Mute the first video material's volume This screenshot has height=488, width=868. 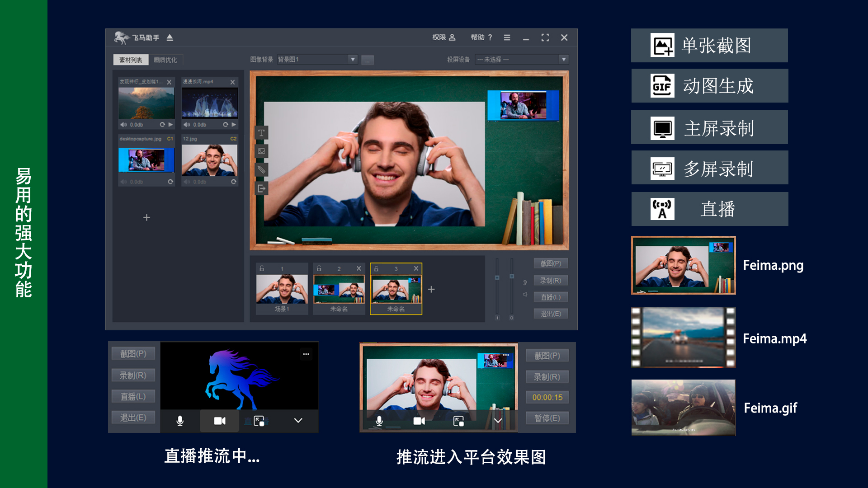point(123,124)
